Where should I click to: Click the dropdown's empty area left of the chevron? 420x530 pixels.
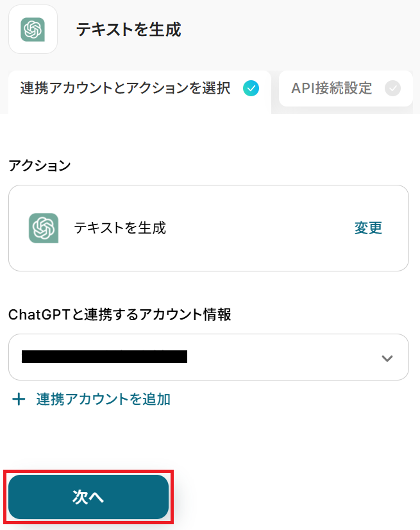[x=284, y=357]
